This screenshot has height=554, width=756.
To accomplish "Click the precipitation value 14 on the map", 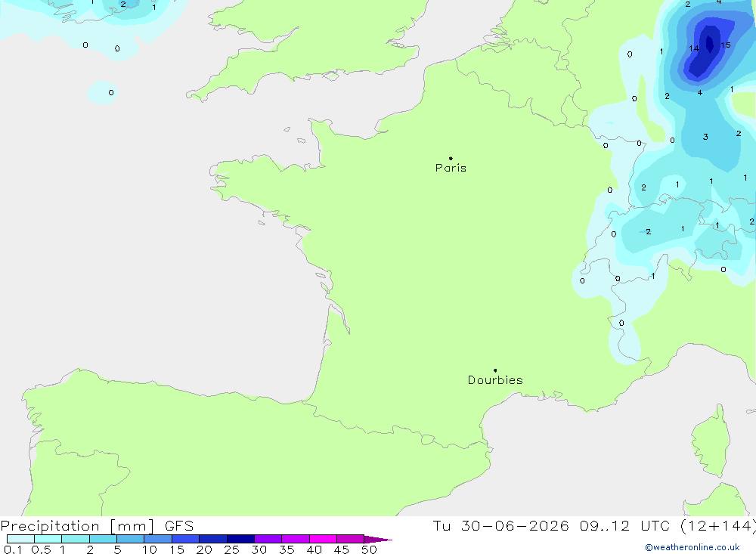I will [694, 48].
